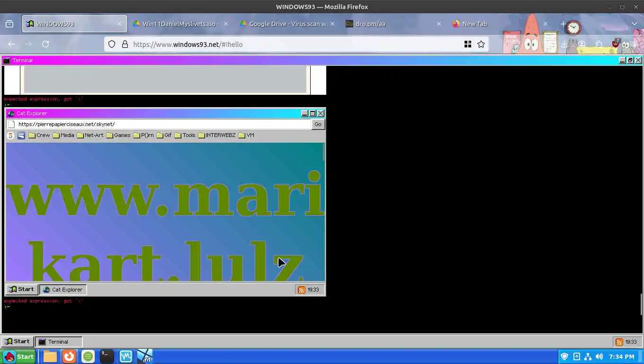Open a new Firefox tab
Screen dimensions: 644x364
click(x=563, y=24)
